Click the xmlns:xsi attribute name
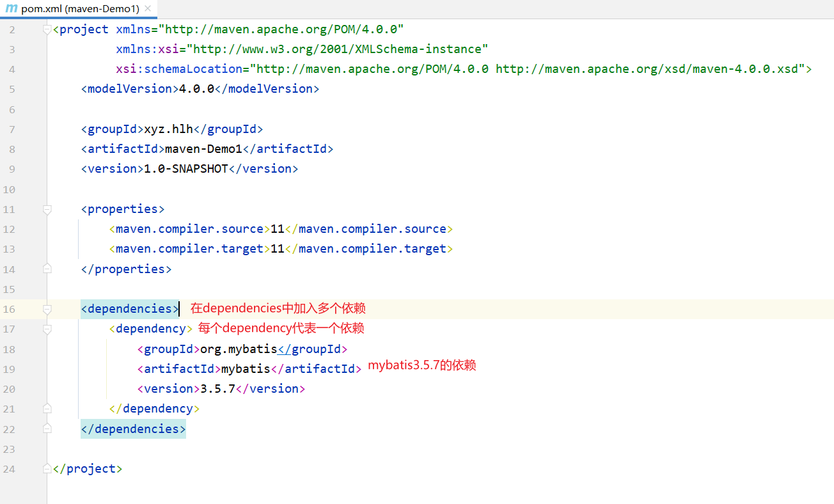 147,49
